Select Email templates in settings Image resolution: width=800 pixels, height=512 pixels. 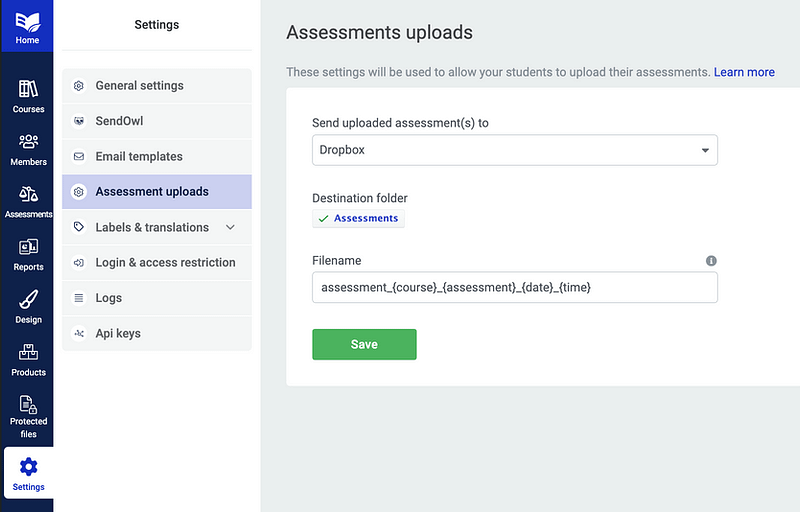[138, 157]
